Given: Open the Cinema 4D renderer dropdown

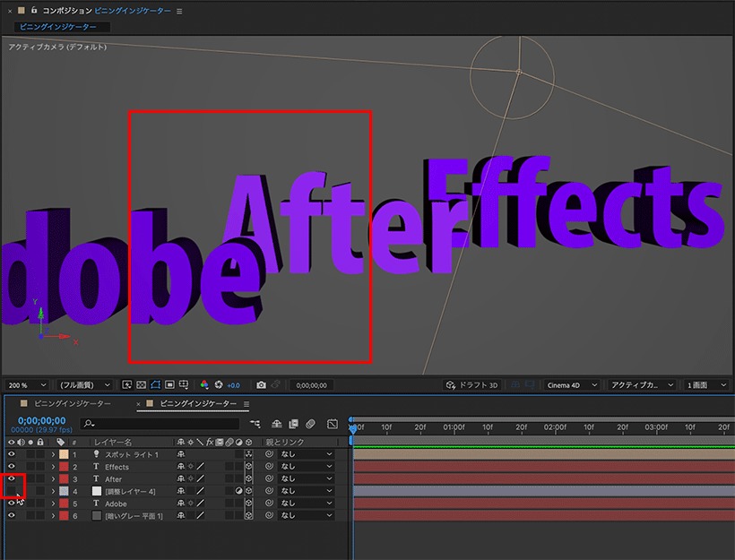Looking at the screenshot, I should tap(571, 384).
